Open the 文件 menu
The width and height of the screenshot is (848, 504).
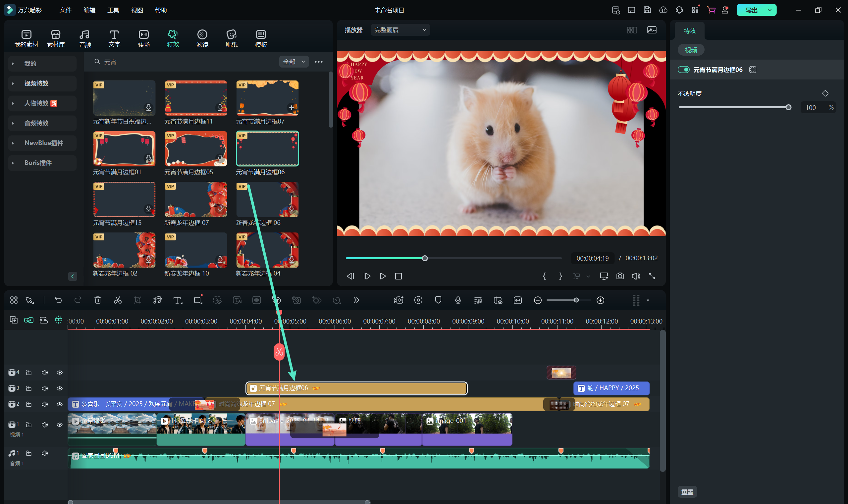[x=65, y=10]
